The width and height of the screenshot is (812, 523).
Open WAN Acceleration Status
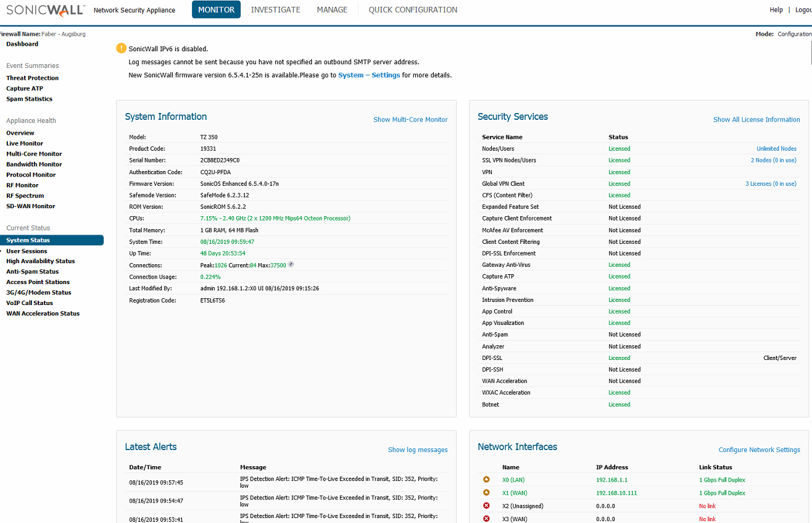click(43, 314)
